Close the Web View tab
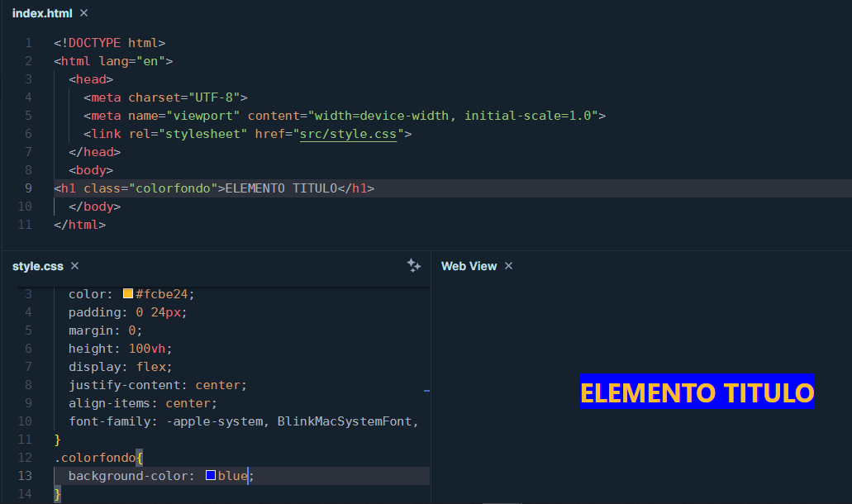 pos(509,266)
